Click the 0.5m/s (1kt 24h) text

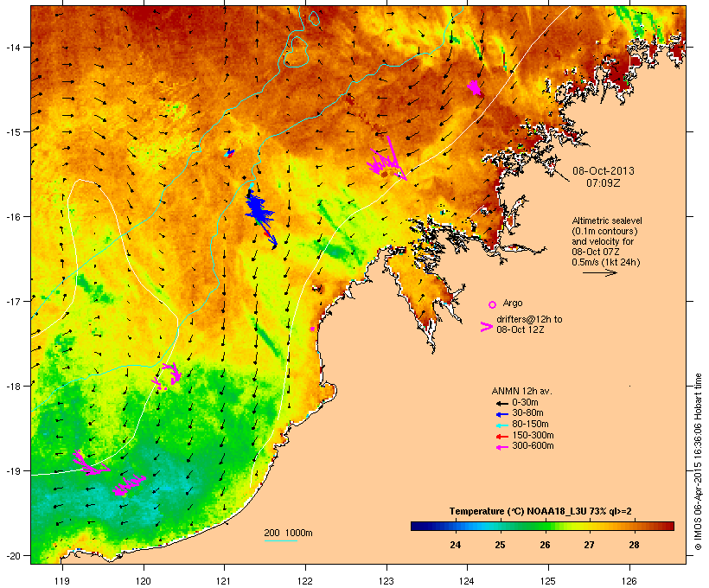(606, 262)
